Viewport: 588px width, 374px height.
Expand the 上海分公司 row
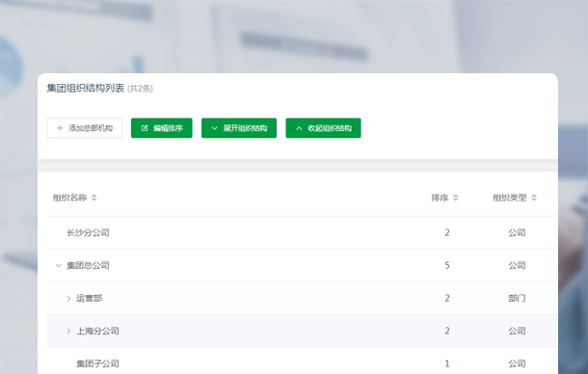pos(68,332)
